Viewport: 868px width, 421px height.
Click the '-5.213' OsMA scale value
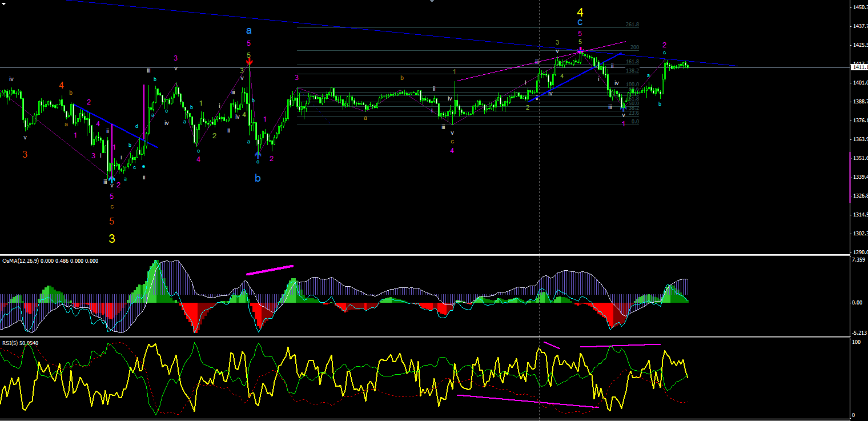tap(859, 332)
